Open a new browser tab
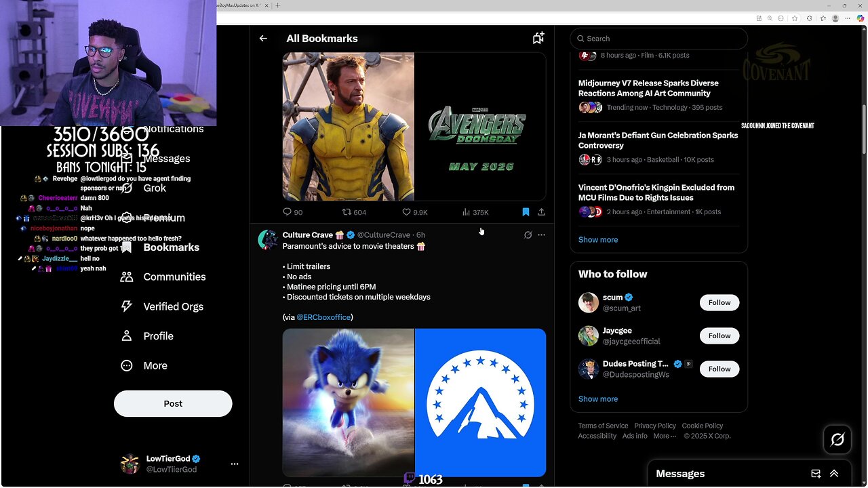Screen dimensions: 868x488 [x=277, y=5]
